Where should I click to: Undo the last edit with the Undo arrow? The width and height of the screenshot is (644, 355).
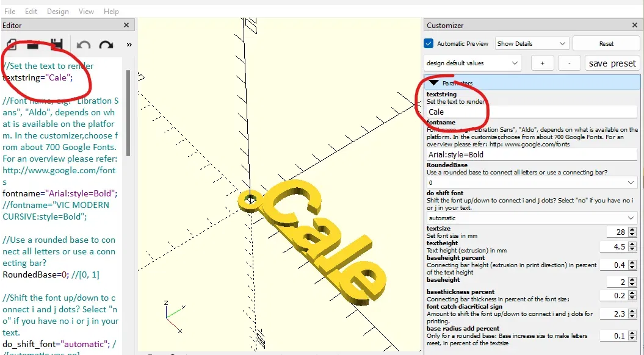pyautogui.click(x=84, y=45)
